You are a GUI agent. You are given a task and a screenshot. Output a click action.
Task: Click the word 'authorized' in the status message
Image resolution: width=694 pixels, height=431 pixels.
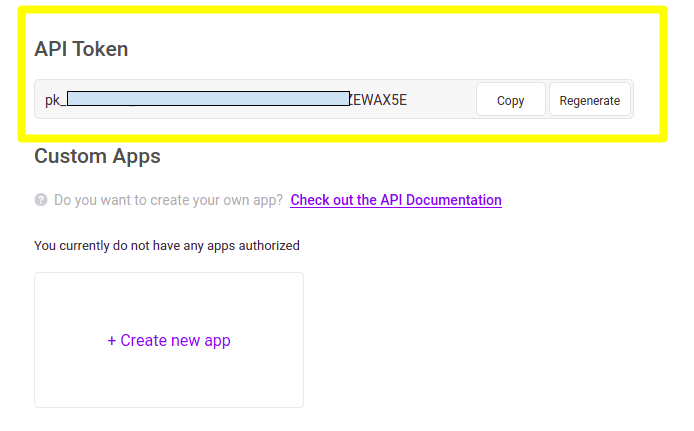(x=268, y=245)
